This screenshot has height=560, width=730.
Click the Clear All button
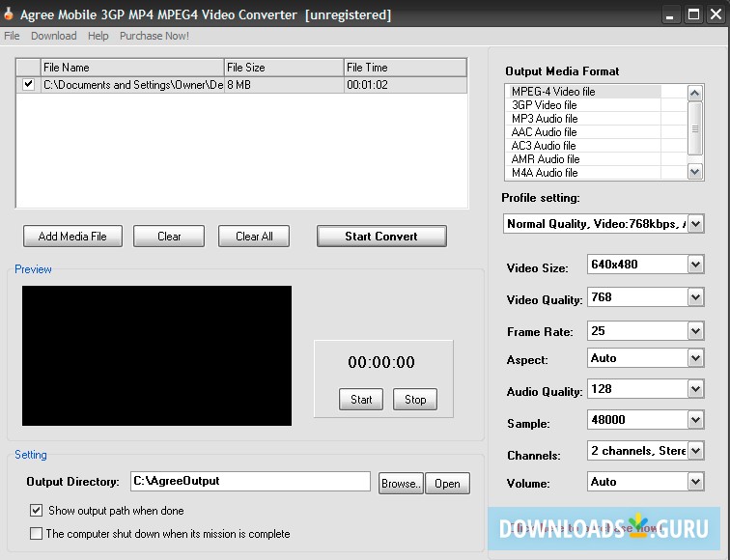(254, 236)
